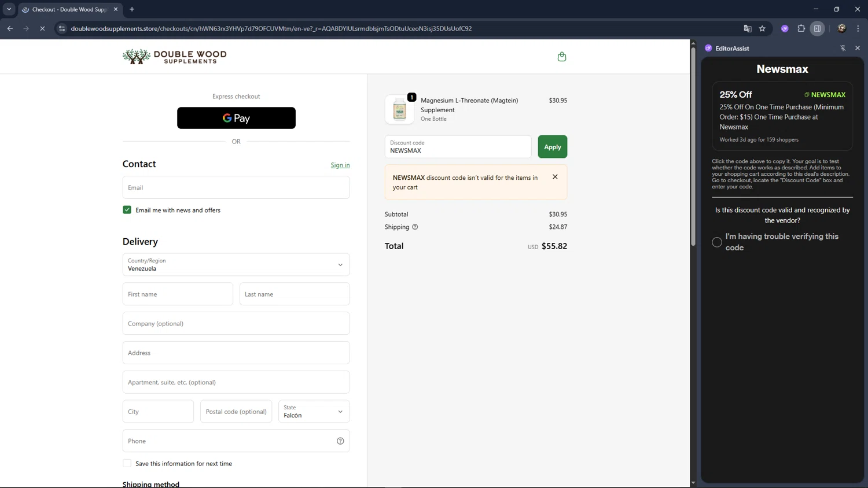Image resolution: width=868 pixels, height=488 pixels.
Task: Open the Chrome profile avatar
Action: pyautogui.click(x=842, y=28)
